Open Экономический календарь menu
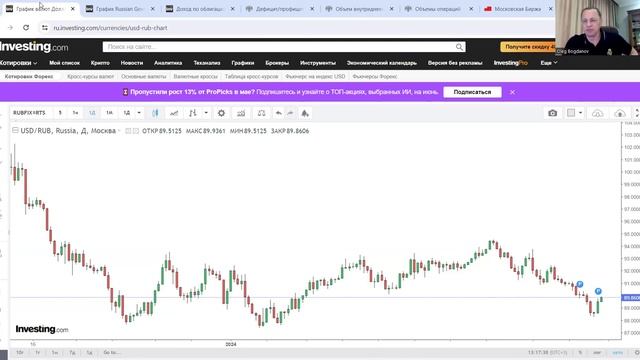The image size is (640, 360). point(382,63)
